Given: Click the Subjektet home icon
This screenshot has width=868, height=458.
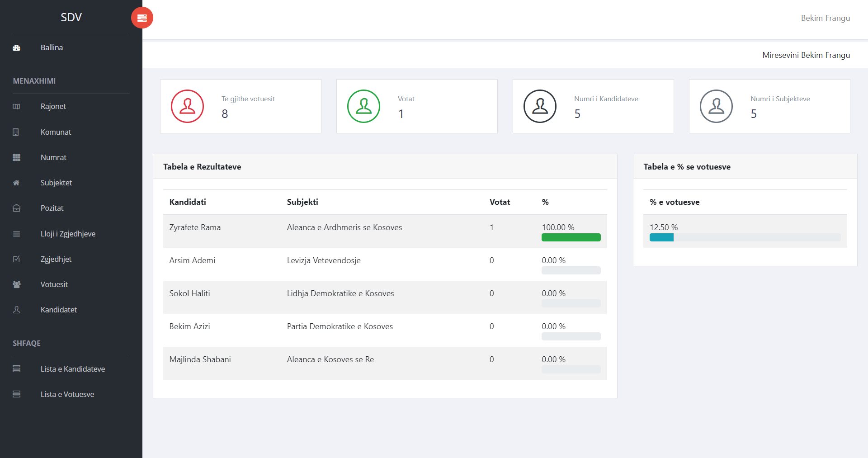Looking at the screenshot, I should [x=16, y=183].
